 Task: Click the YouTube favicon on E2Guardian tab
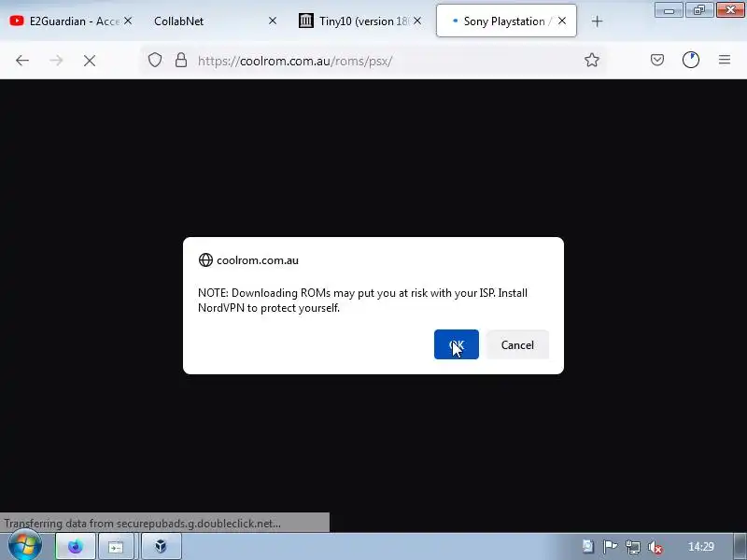17,21
